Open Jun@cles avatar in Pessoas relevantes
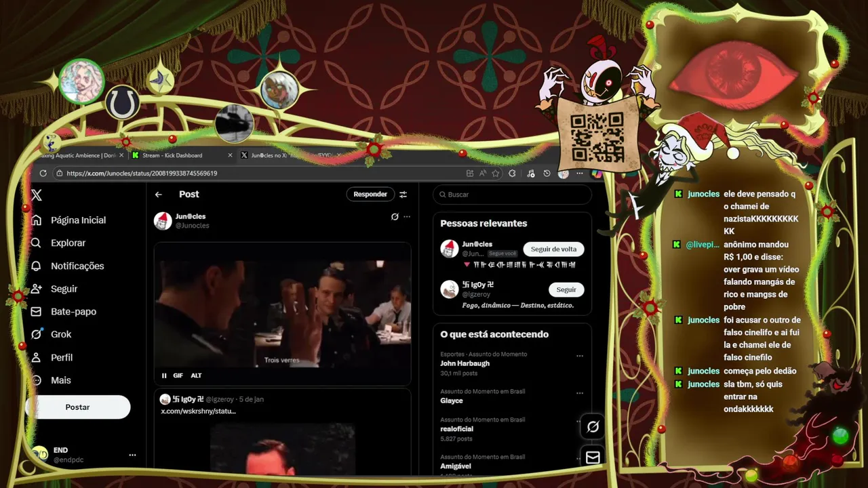This screenshot has height=488, width=868. point(449,249)
